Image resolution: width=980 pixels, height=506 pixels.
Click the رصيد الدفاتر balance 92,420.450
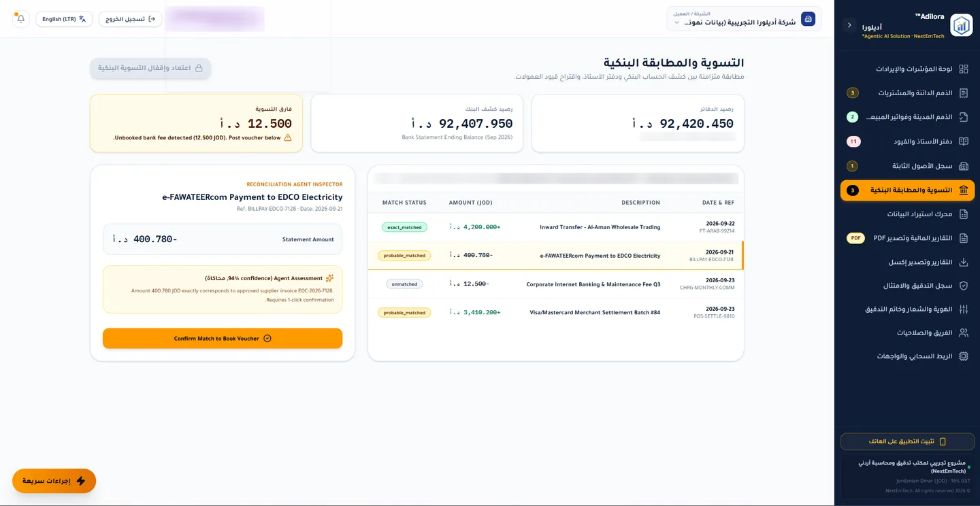click(x=683, y=124)
